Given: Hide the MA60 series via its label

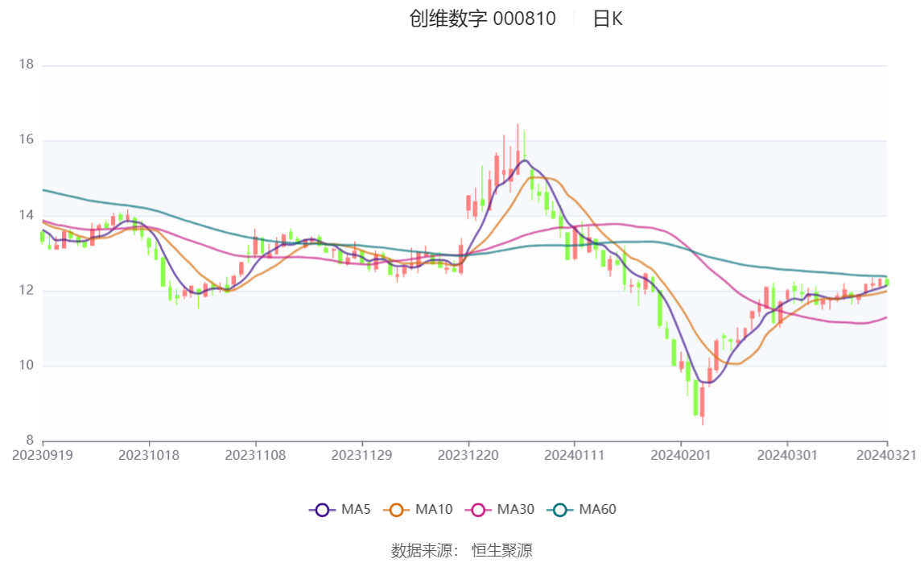Looking at the screenshot, I should click(x=597, y=509).
